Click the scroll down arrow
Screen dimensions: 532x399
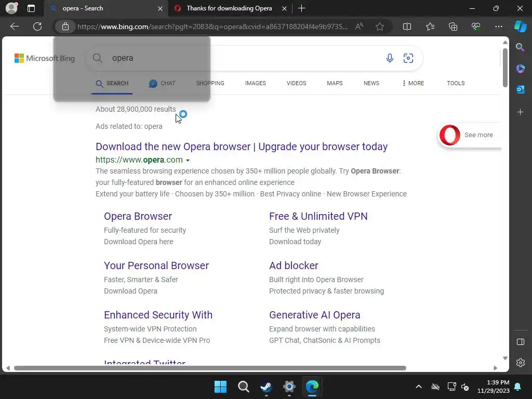point(505,358)
